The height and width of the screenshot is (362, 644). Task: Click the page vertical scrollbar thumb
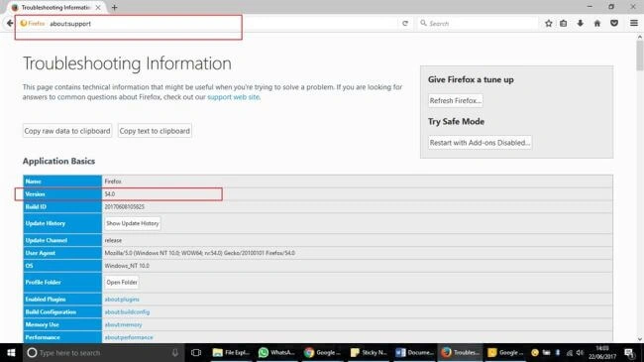pyautogui.click(x=639, y=56)
